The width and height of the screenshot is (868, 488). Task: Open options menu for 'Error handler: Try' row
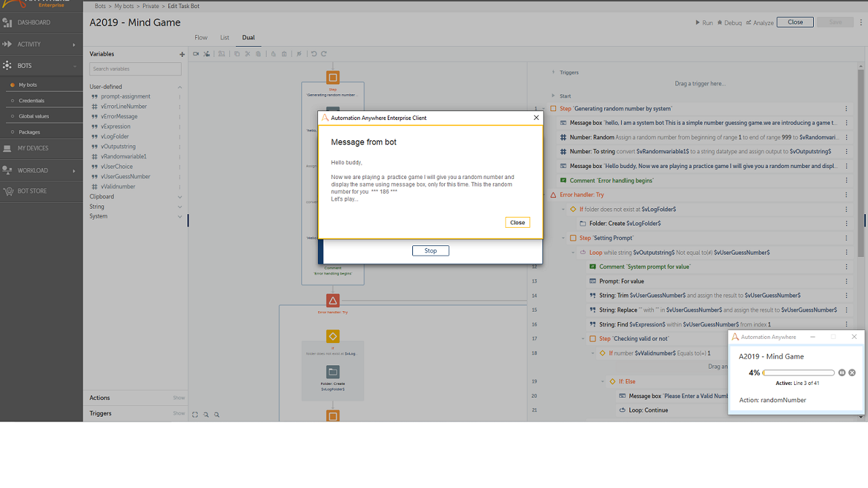pos(846,195)
